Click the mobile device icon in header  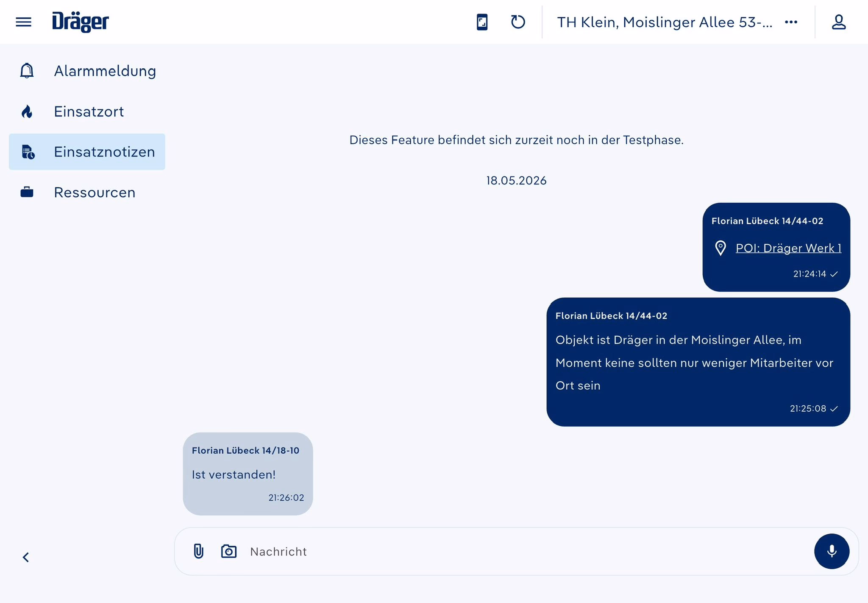coord(482,22)
